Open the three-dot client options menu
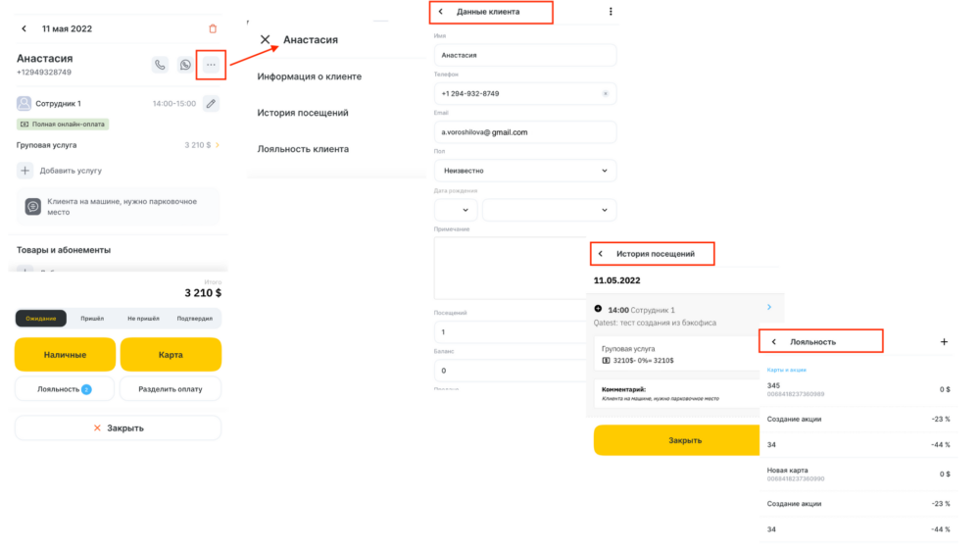This screenshot has height=552, width=980. (x=211, y=65)
